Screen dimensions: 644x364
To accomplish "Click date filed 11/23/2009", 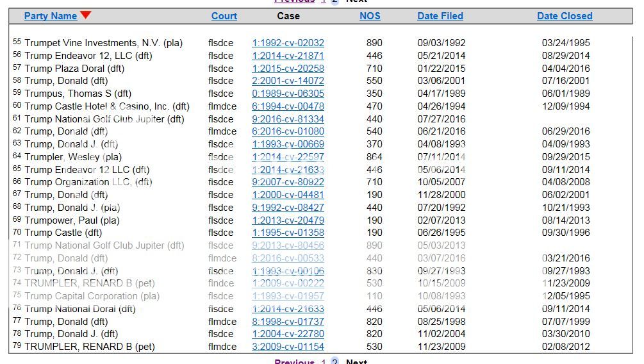I will coord(442,346).
